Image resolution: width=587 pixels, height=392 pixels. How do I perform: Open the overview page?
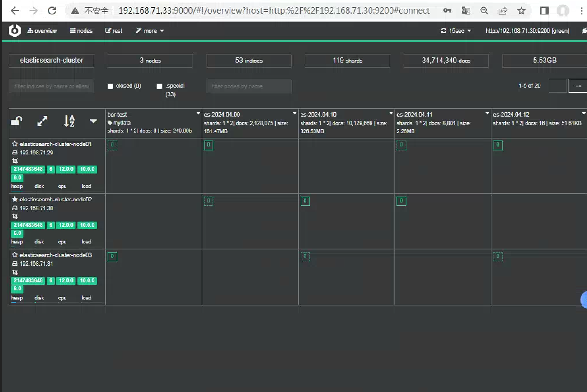tap(42, 31)
